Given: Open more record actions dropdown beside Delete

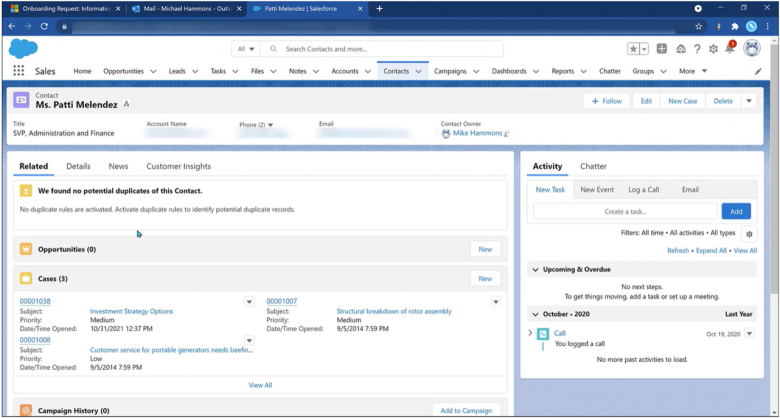Looking at the screenshot, I should 749,101.
